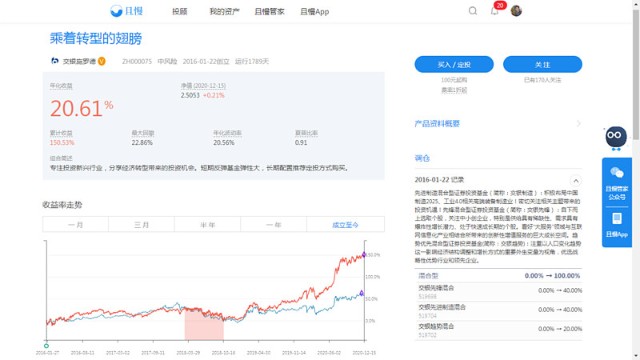Select the 成立至今 chart range tab
This screenshot has height=360, width=640.
point(345,225)
